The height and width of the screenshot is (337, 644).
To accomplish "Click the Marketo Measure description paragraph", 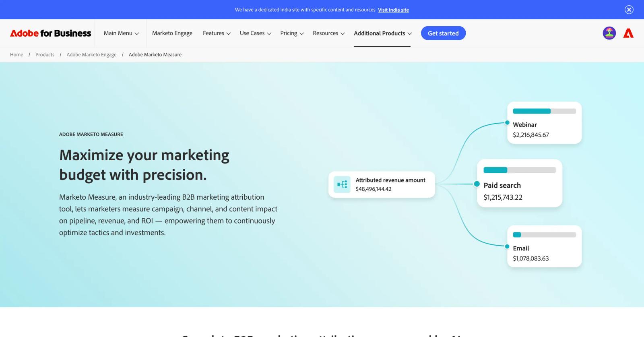I will click(x=168, y=215).
